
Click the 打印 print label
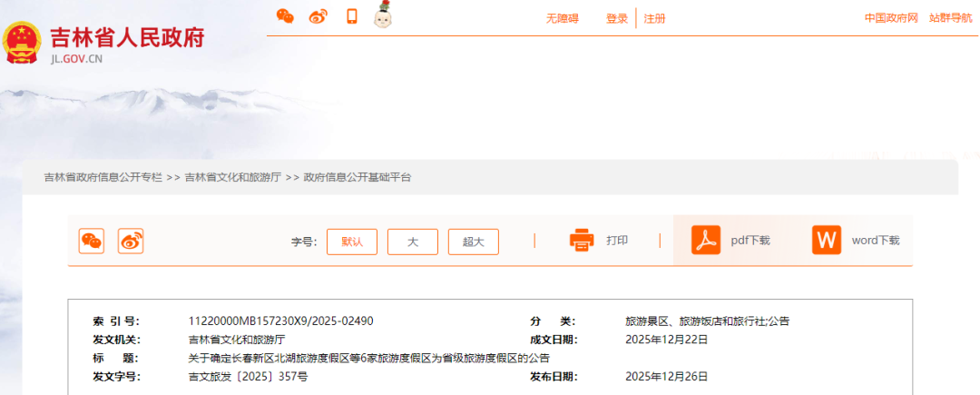617,241
